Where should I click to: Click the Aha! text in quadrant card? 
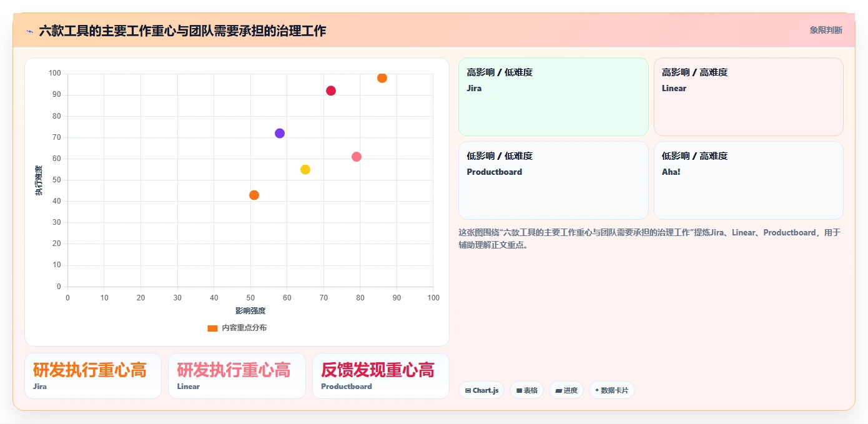tap(671, 172)
